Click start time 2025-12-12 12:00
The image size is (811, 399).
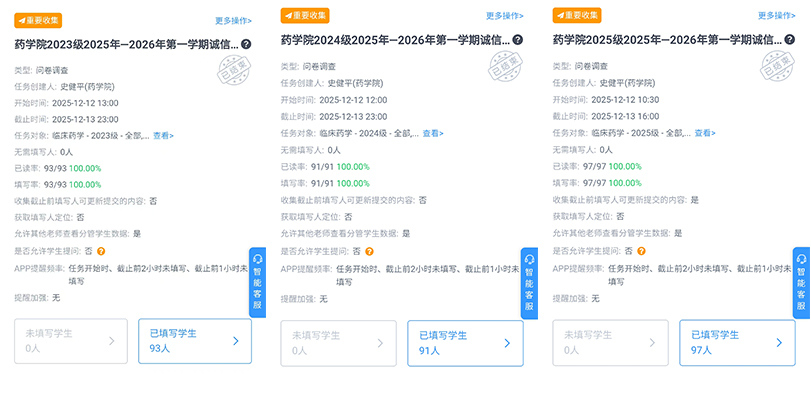353,100
